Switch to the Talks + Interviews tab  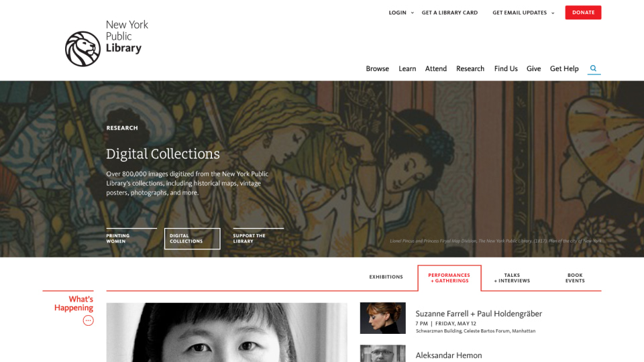tap(512, 278)
